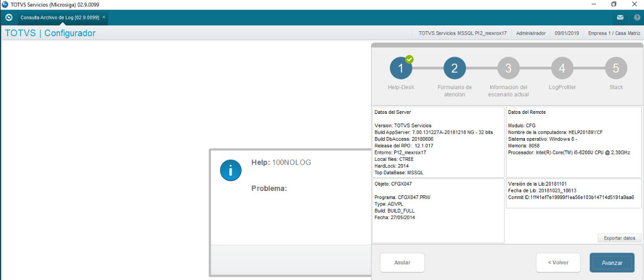Click the Version: TOTVS Servicios line

403,125
